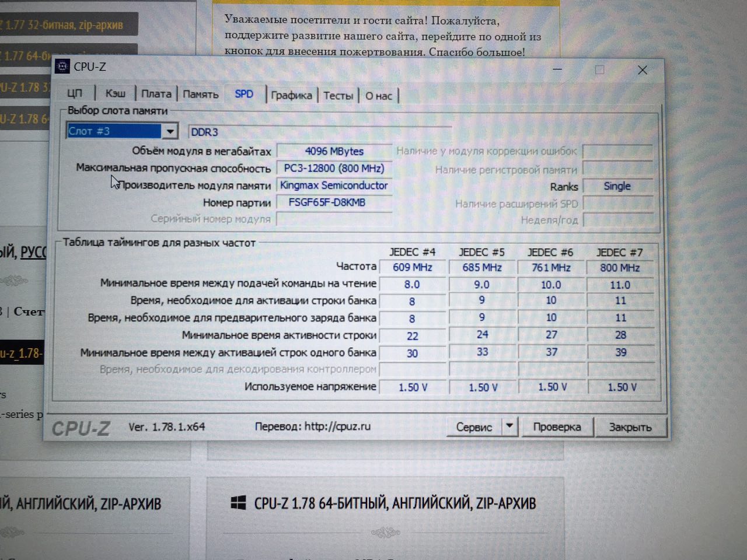The height and width of the screenshot is (560, 747).
Task: Click the JEDEC #4 column header
Action: tap(413, 252)
